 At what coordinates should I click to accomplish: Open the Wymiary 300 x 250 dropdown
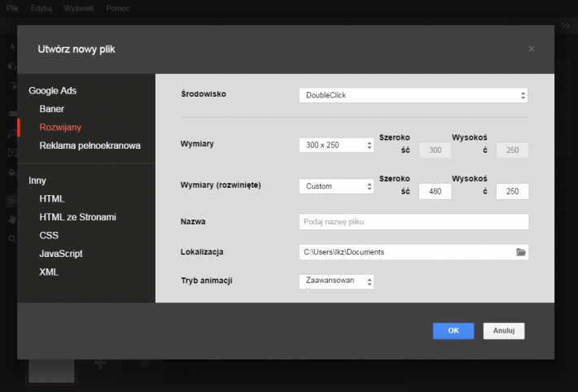pos(336,145)
